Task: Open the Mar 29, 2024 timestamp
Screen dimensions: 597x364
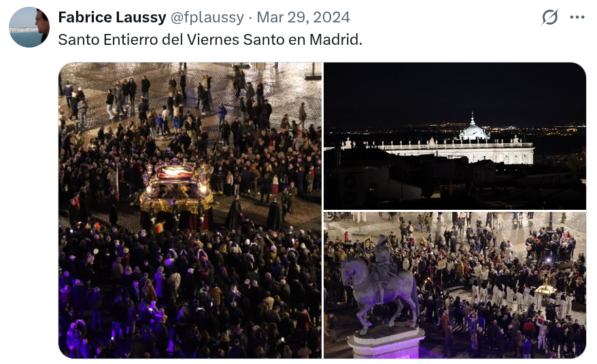Action: pos(303,17)
